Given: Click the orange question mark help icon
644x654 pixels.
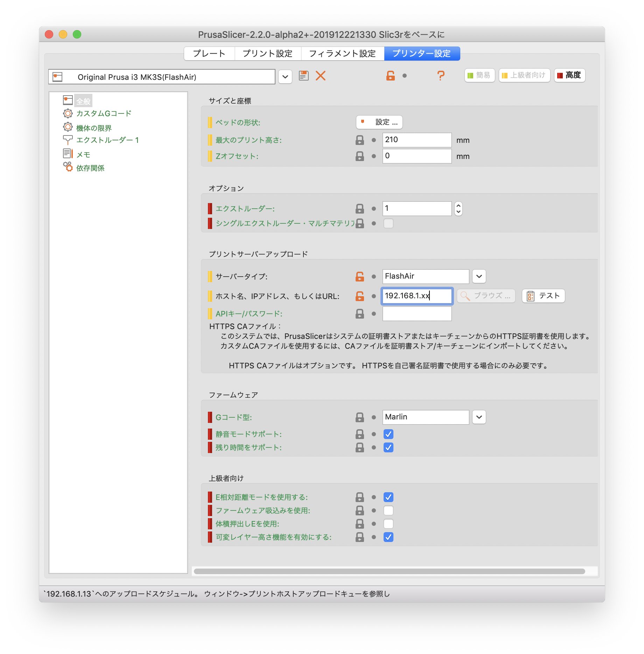Looking at the screenshot, I should click(x=441, y=76).
